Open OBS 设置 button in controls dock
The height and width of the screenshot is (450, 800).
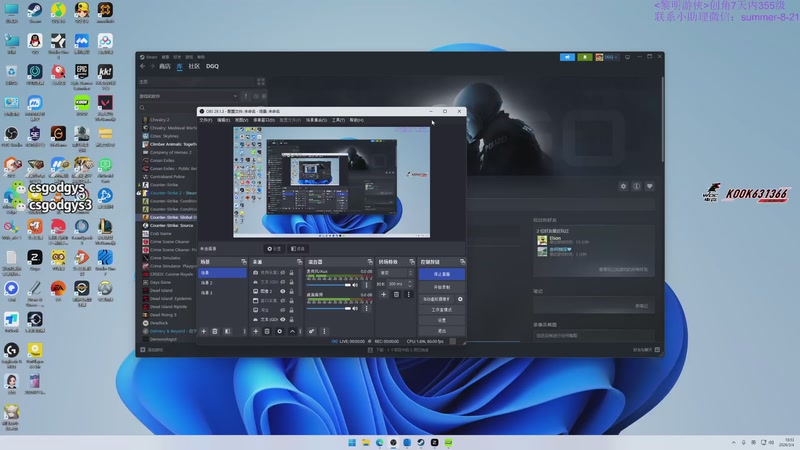441,320
